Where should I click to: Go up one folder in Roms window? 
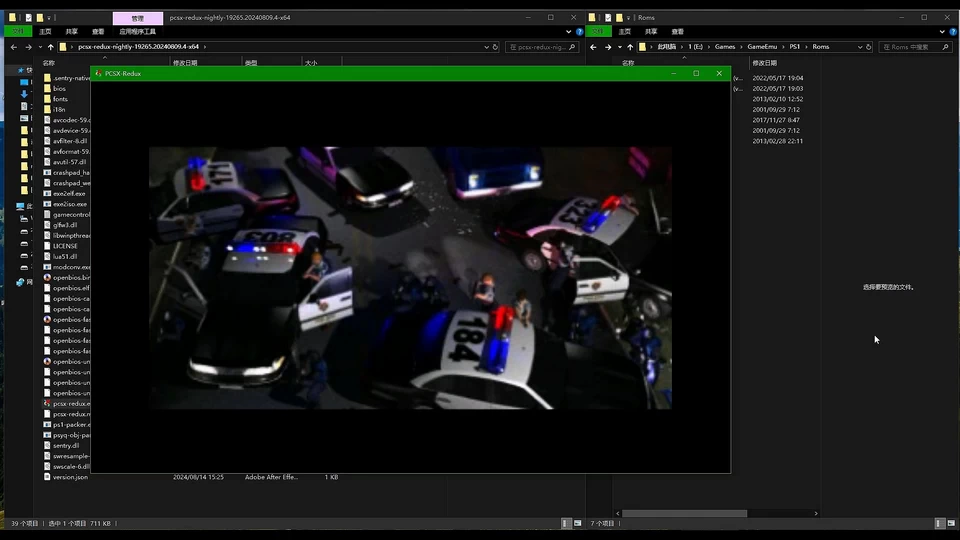click(x=630, y=47)
